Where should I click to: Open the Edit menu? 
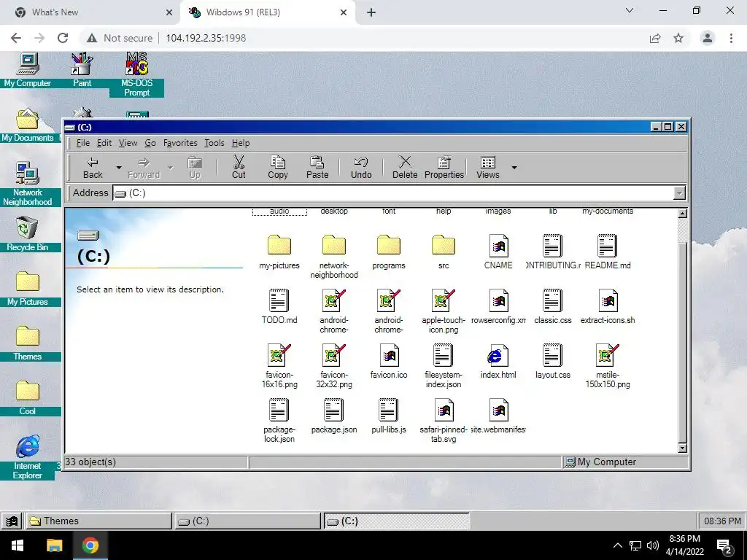click(x=104, y=143)
